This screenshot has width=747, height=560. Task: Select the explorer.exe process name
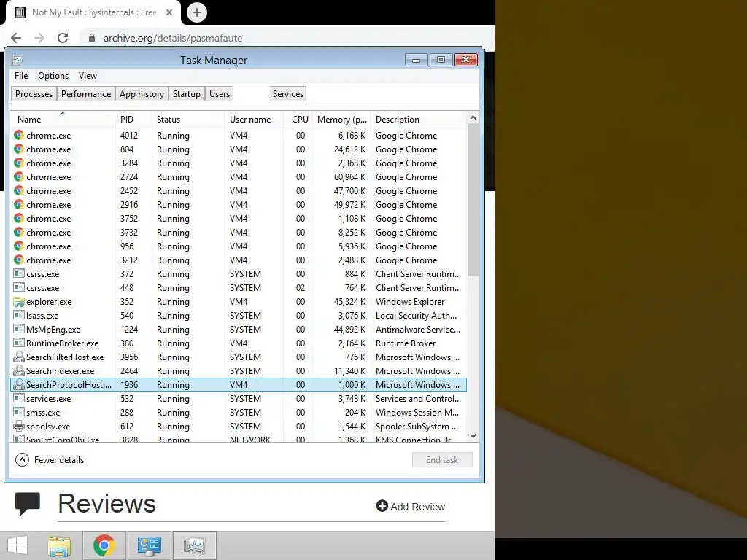point(49,301)
